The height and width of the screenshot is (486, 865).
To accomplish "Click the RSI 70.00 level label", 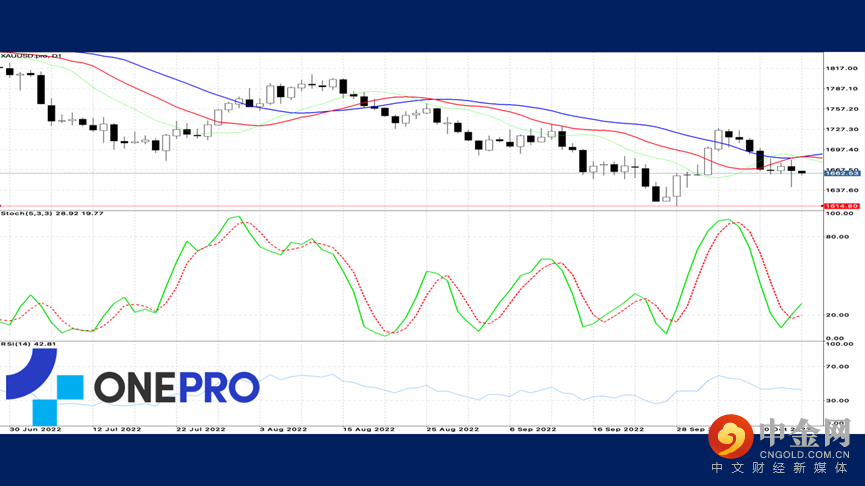I will [x=837, y=366].
